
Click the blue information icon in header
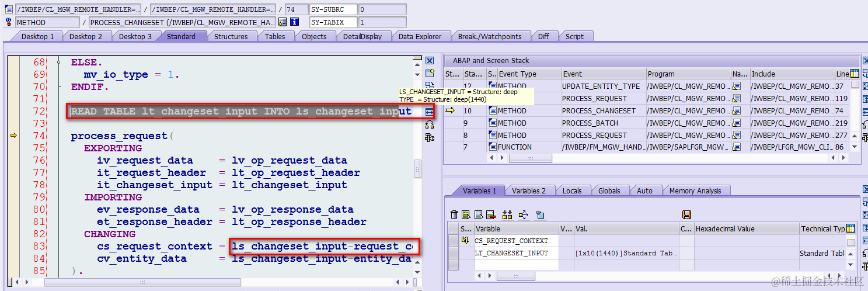(x=294, y=22)
